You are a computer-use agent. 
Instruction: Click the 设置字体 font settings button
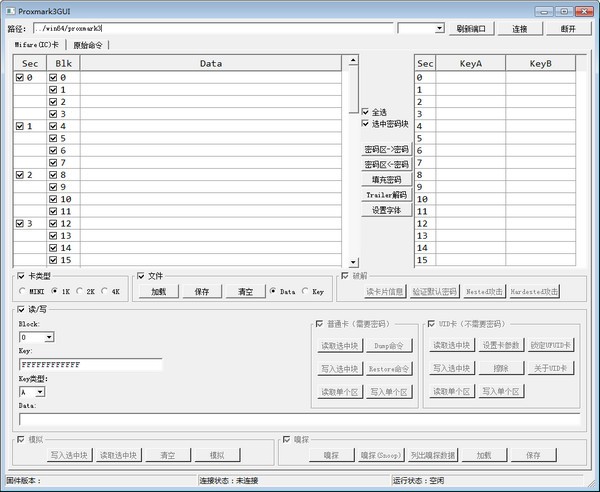pos(386,210)
